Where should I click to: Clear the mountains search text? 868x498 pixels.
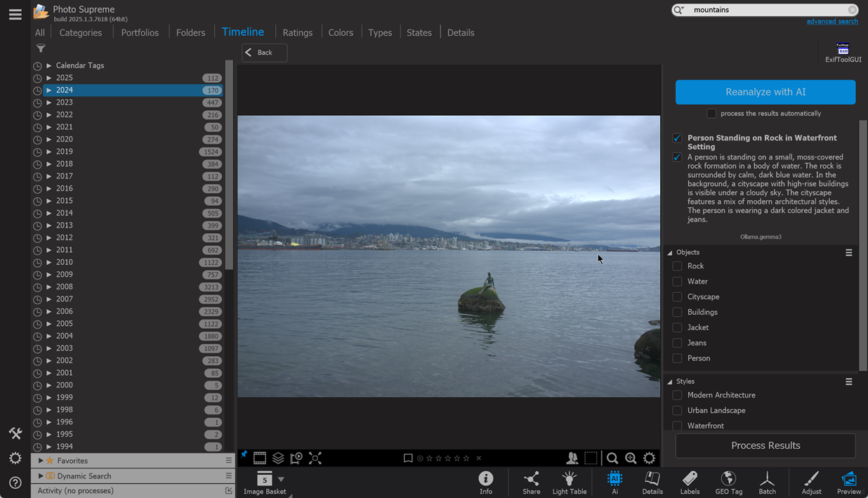[852, 10]
